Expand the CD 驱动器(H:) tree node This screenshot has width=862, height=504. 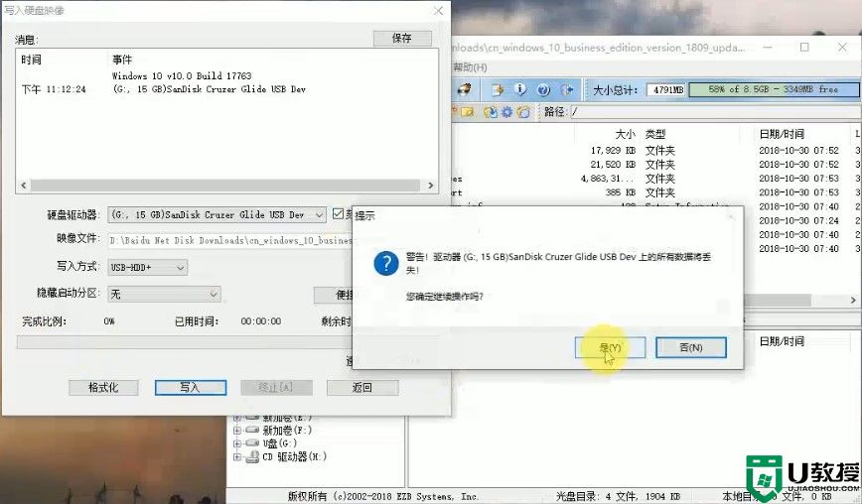(237, 456)
